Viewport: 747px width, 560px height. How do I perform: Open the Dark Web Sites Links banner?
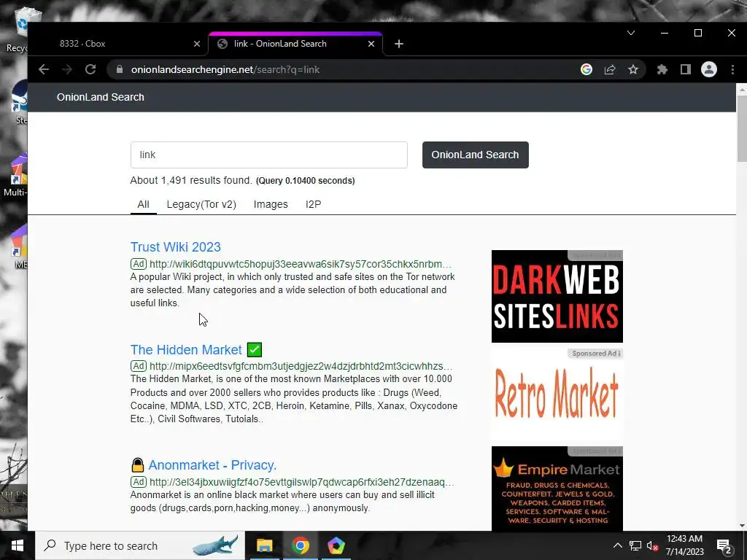point(557,296)
